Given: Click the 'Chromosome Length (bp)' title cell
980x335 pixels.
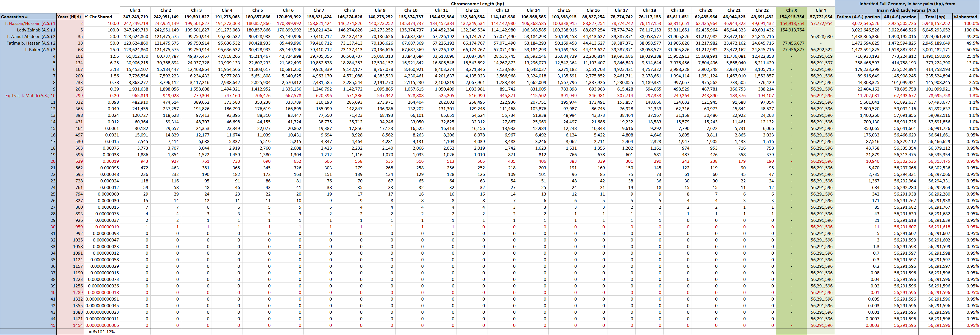Looking at the screenshot, I should click(x=477, y=4).
